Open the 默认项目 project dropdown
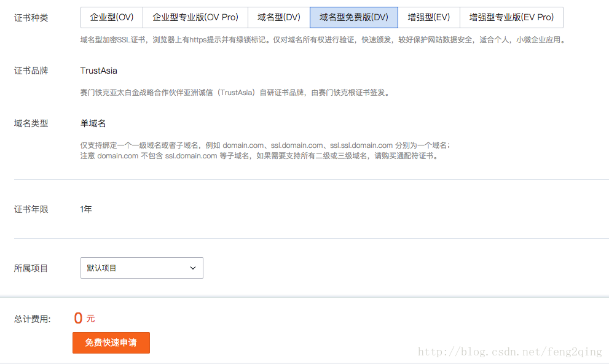This screenshot has width=609, height=364. 142,268
